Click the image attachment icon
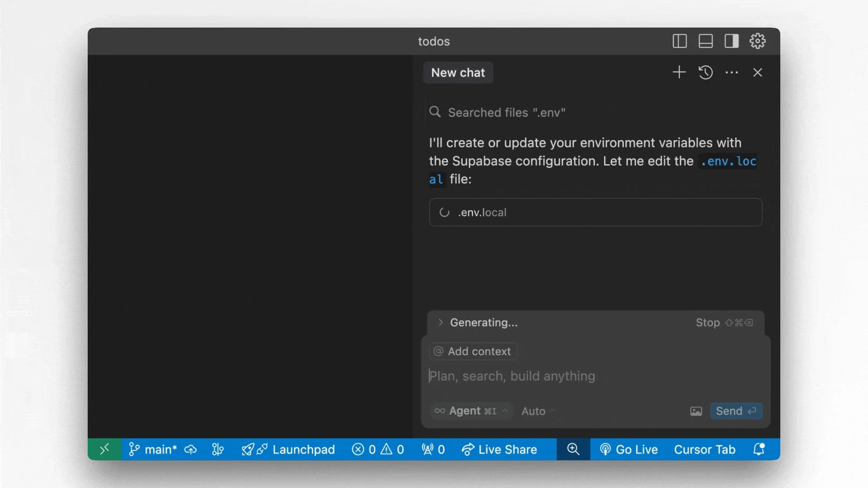 pos(696,411)
